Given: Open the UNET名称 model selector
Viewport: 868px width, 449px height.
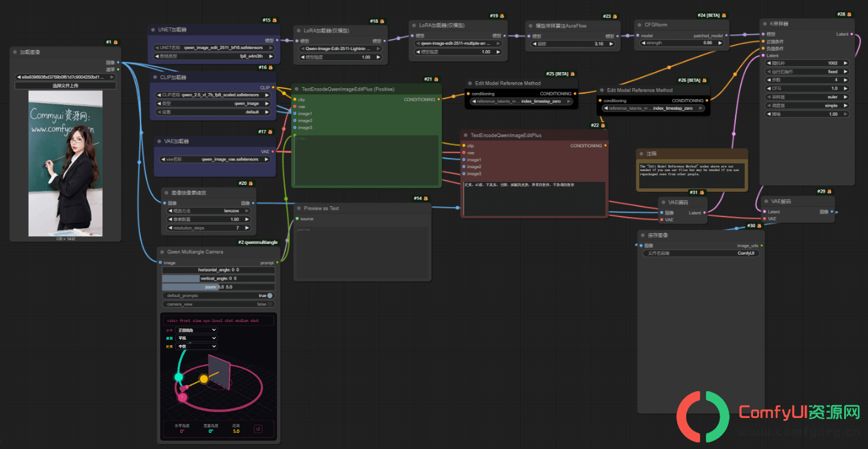Looking at the screenshot, I should coord(214,47).
